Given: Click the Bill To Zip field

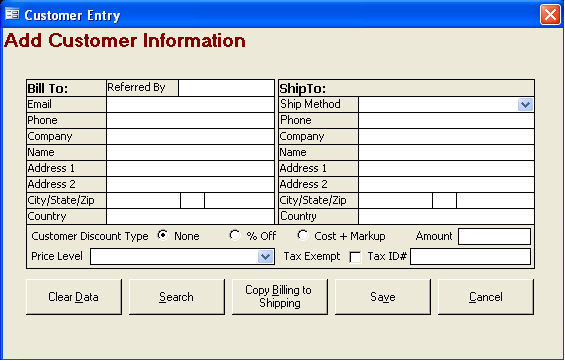Looking at the screenshot, I should (x=239, y=200).
